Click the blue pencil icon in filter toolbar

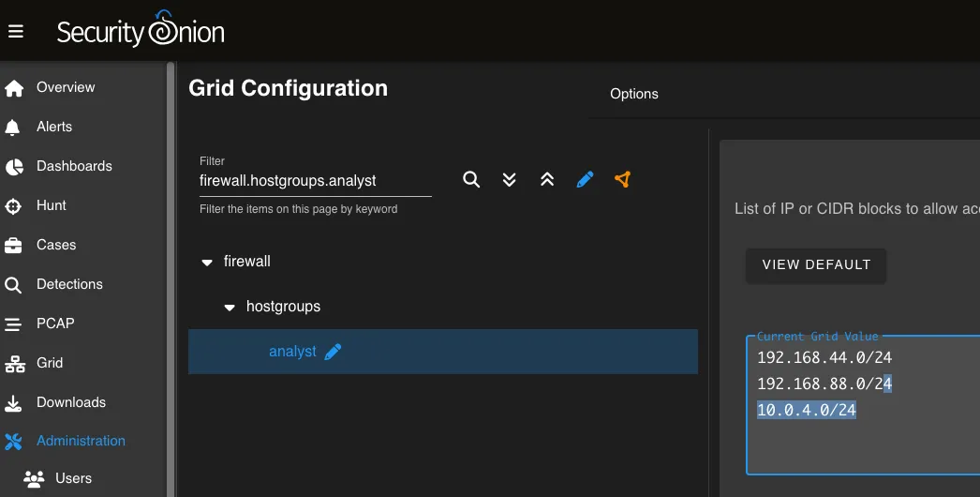pyautogui.click(x=586, y=179)
